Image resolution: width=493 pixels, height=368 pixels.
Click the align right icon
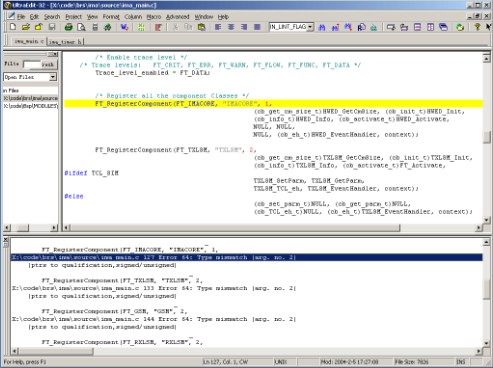[x=244, y=27]
